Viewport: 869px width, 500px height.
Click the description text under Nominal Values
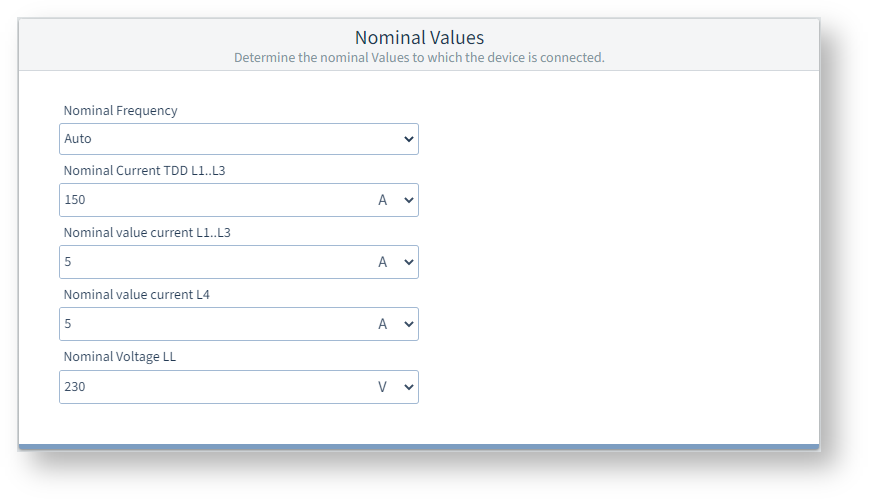pos(419,58)
